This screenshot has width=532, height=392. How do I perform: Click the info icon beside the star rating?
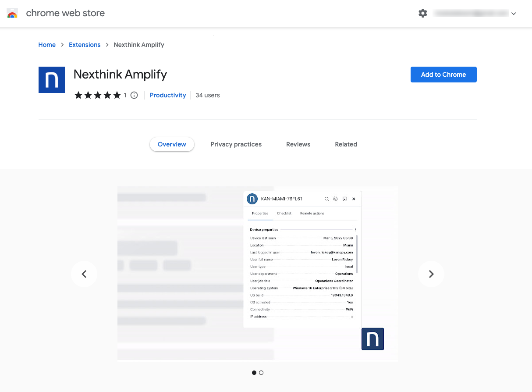(x=134, y=95)
